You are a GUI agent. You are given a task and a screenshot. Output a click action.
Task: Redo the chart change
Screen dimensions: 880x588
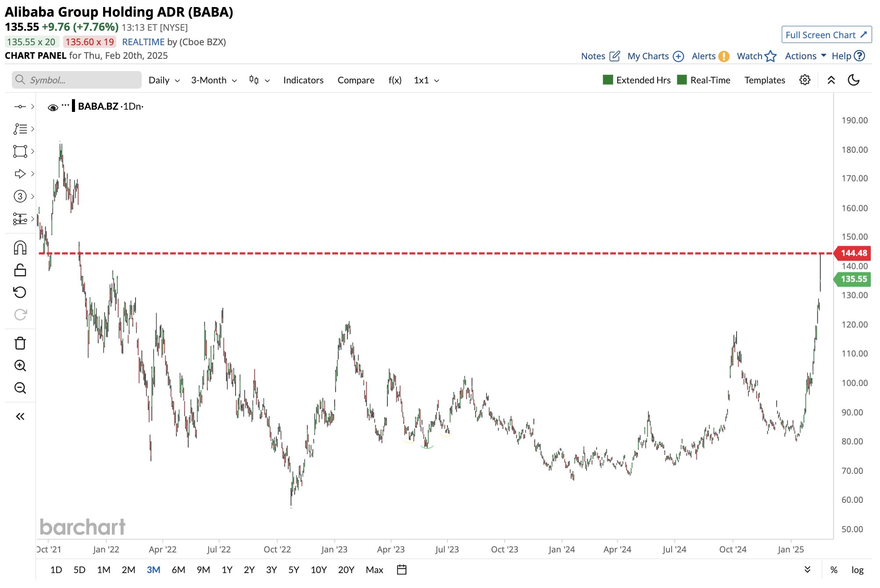pyautogui.click(x=20, y=315)
